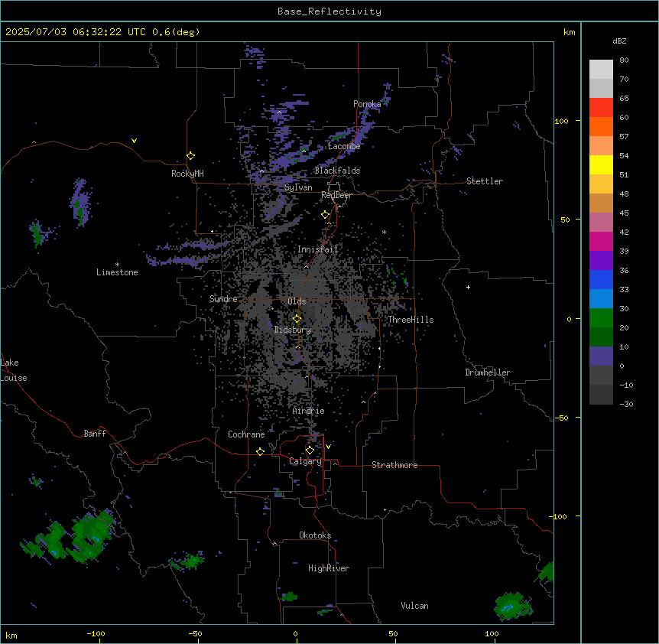The image size is (659, 644).
Task: Click the Okotoks label
Action: pos(315,535)
